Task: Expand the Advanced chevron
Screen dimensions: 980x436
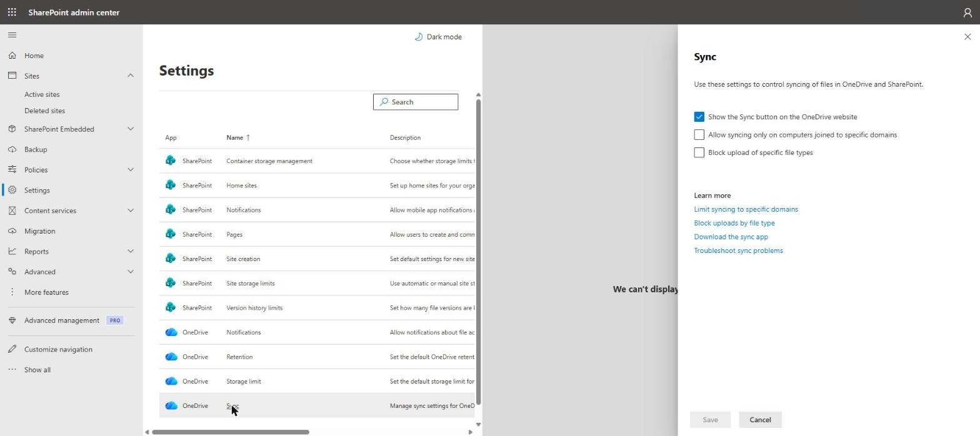Action: pos(131,271)
